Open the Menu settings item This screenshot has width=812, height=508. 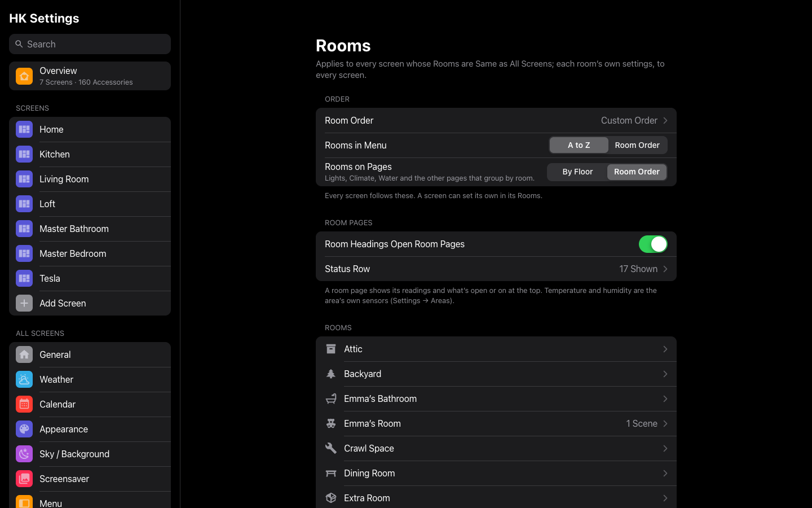tap(90, 500)
